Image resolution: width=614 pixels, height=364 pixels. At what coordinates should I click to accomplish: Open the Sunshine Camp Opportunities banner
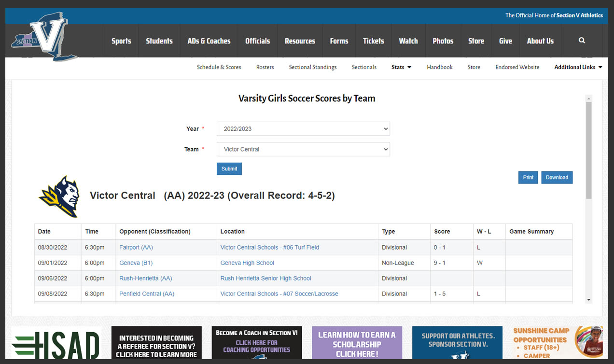[x=558, y=343]
